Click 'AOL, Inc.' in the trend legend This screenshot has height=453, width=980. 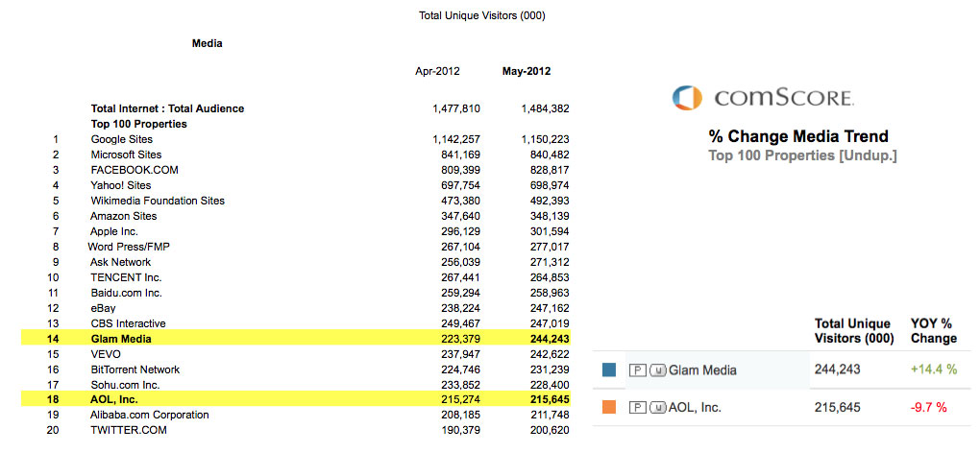[x=695, y=408]
